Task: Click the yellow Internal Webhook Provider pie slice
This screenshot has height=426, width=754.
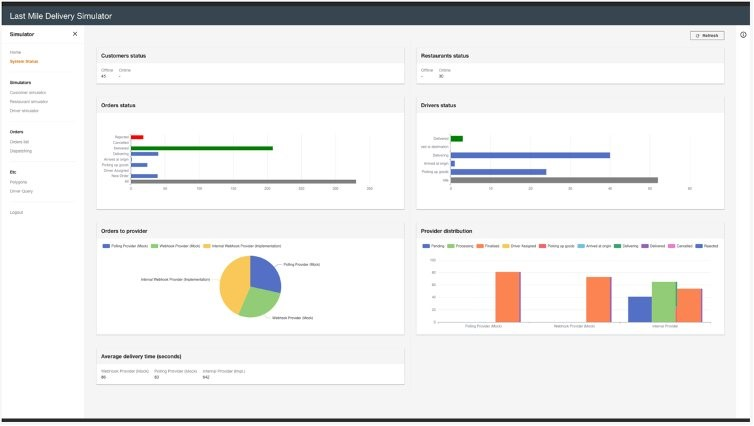Action: (234, 284)
